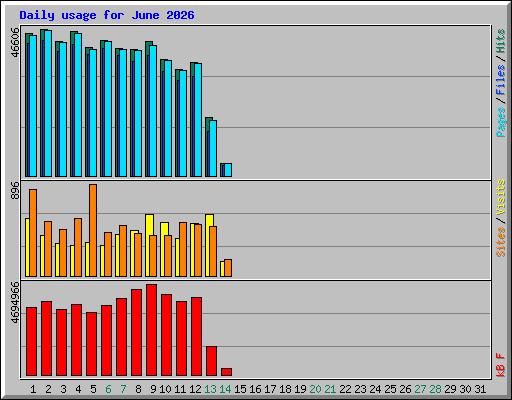Click the day 14 orange sites bar
The width and height of the screenshot is (512, 400).
click(x=228, y=268)
